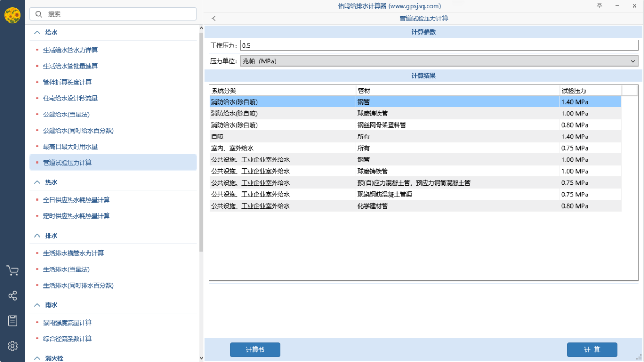Collapse the 热水 category section
644x362 pixels.
pos(37,182)
